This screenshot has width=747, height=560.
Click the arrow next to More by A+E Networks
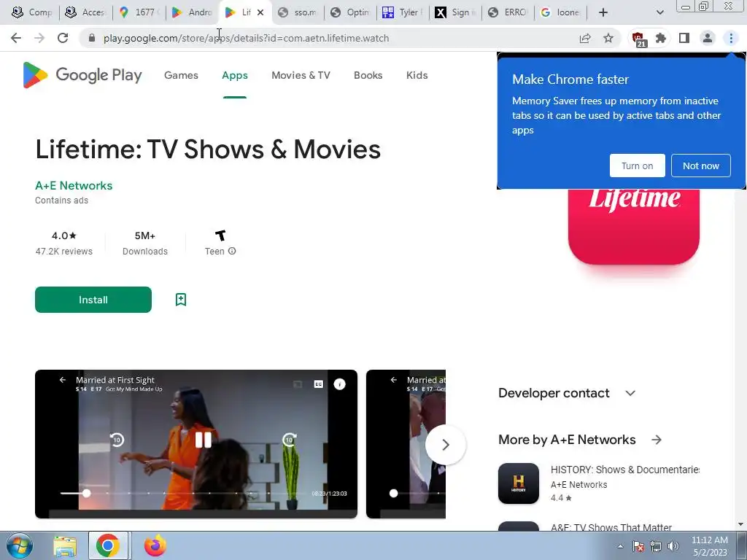click(x=657, y=440)
